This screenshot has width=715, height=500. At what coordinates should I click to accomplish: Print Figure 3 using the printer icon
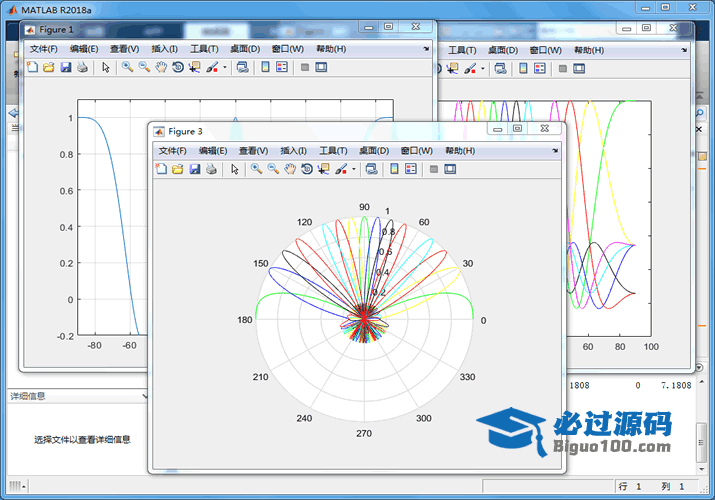pos(211,169)
